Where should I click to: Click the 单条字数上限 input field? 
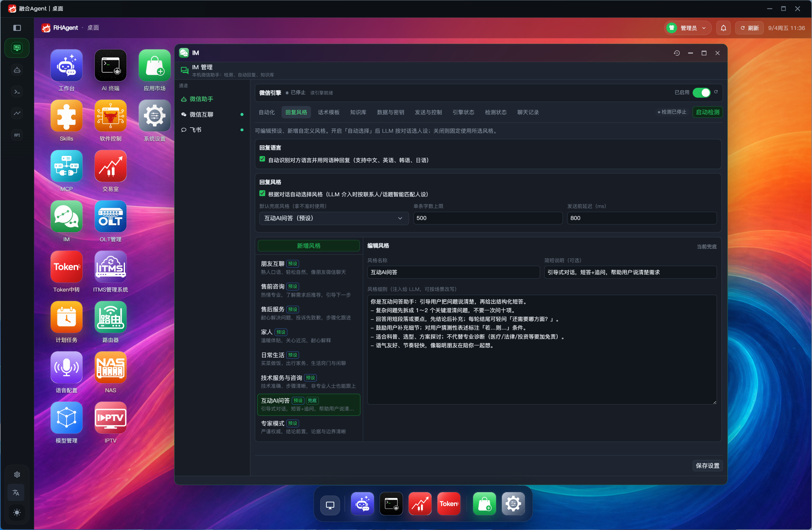[488, 218]
